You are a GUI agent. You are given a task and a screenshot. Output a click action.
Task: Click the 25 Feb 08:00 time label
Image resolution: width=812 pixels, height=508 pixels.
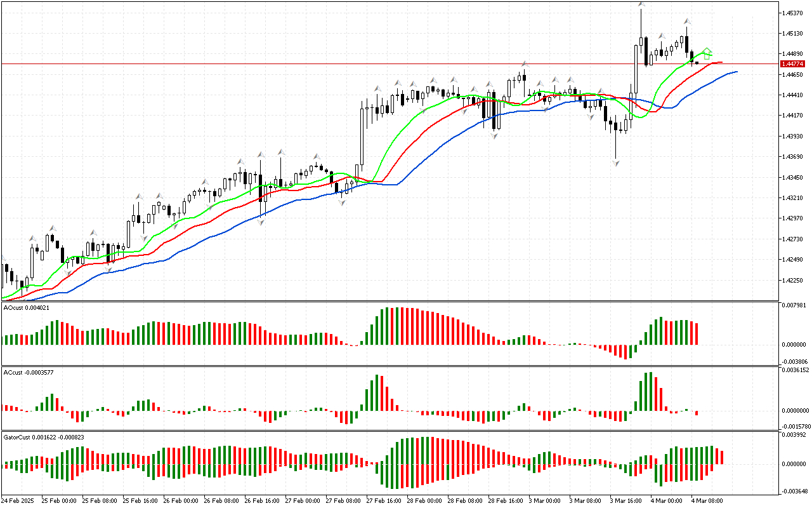100,500
